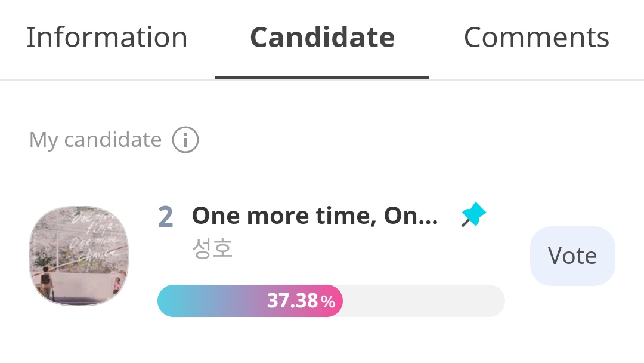Click the 37.38% vote progress bar

(331, 301)
